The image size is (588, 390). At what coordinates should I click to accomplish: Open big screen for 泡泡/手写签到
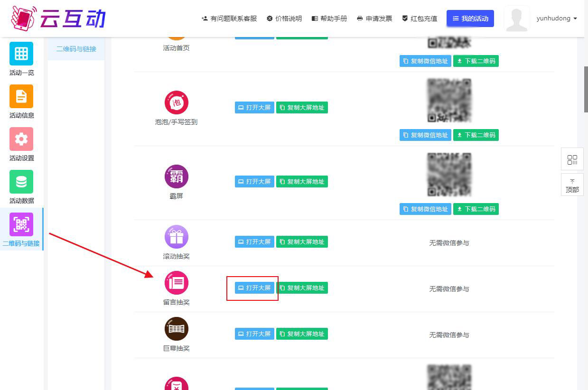(254, 108)
